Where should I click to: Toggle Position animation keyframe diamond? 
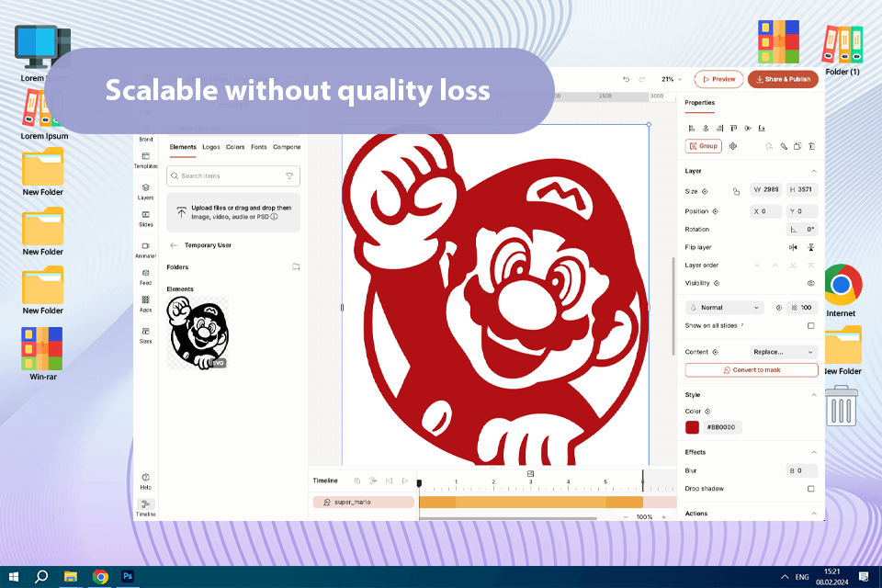pyautogui.click(x=716, y=211)
